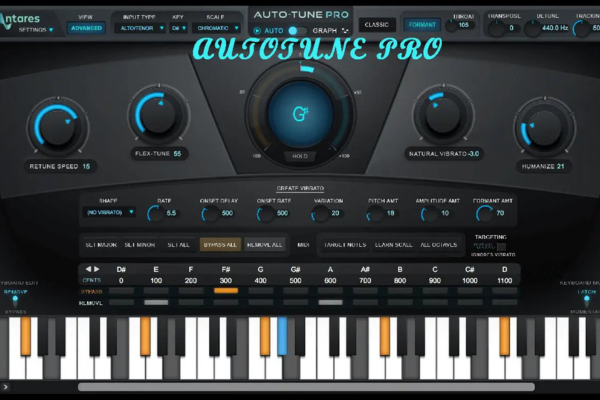This screenshot has width=600, height=400.
Task: Toggle the Formant button
Action: (422, 25)
